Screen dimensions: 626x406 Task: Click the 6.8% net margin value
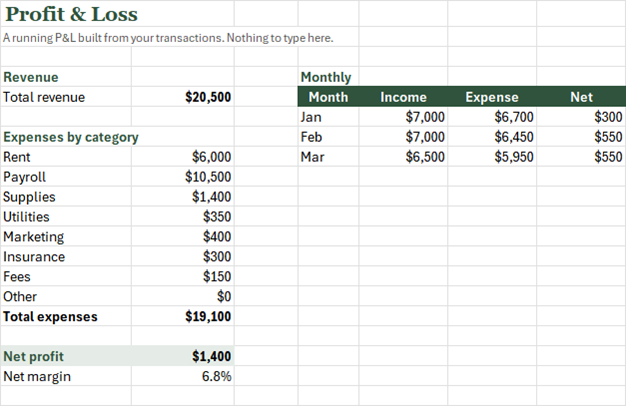coord(216,376)
